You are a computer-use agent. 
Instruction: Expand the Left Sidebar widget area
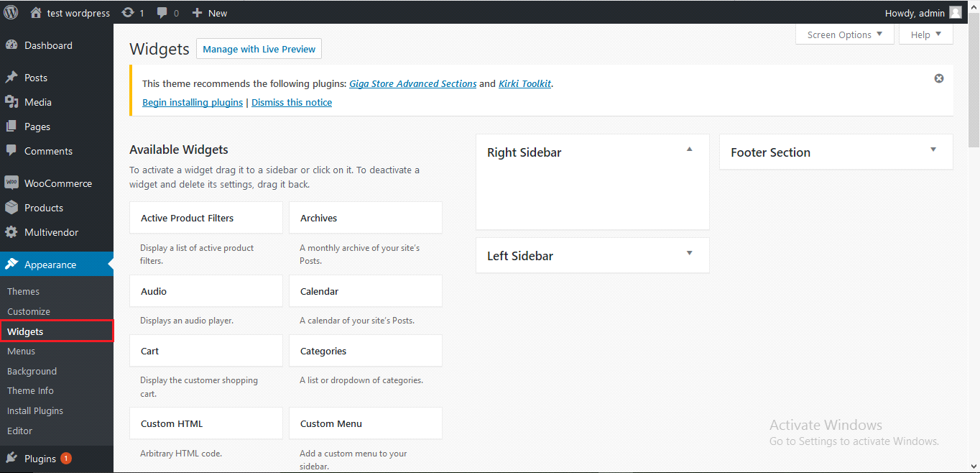(x=689, y=253)
